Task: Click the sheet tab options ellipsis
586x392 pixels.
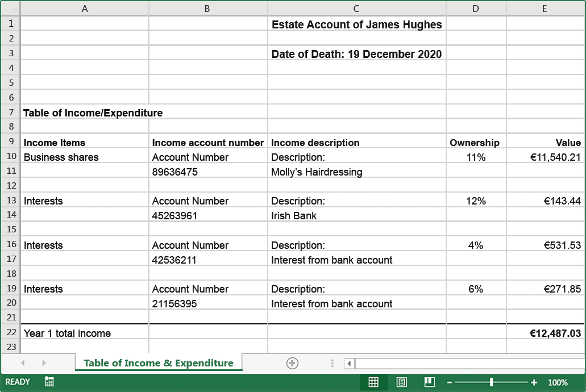Action: (333, 362)
